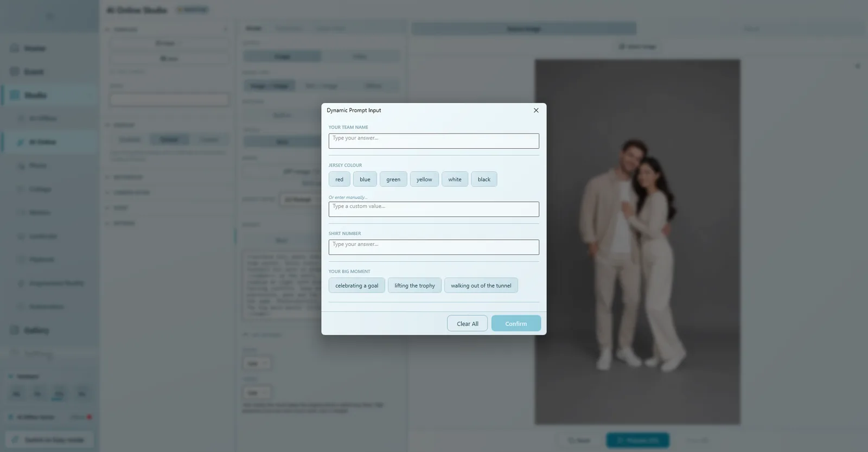
Task: Click the Clear All button
Action: (467, 323)
